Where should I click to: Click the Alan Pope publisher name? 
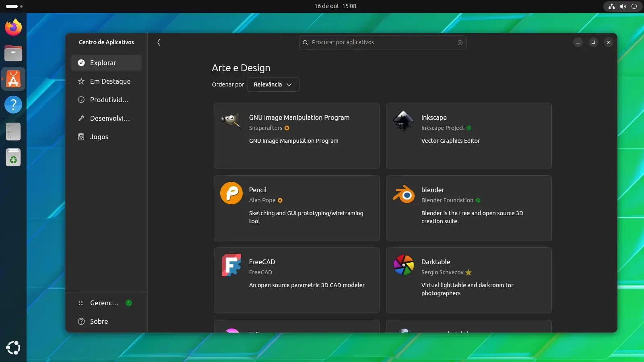(262, 200)
